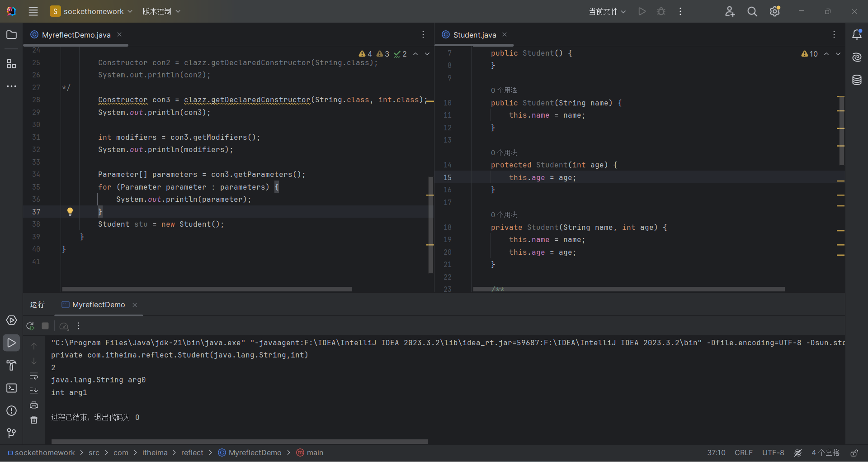Click the itheima breadcrumb
Screen dimensions: 868x462
pos(155,453)
